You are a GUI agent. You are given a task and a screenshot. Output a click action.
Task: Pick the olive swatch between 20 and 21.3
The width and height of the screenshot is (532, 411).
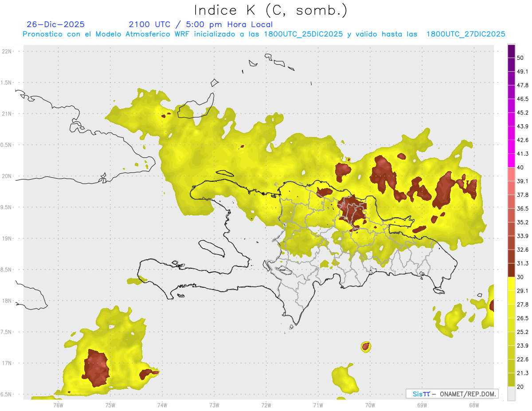(x=512, y=380)
